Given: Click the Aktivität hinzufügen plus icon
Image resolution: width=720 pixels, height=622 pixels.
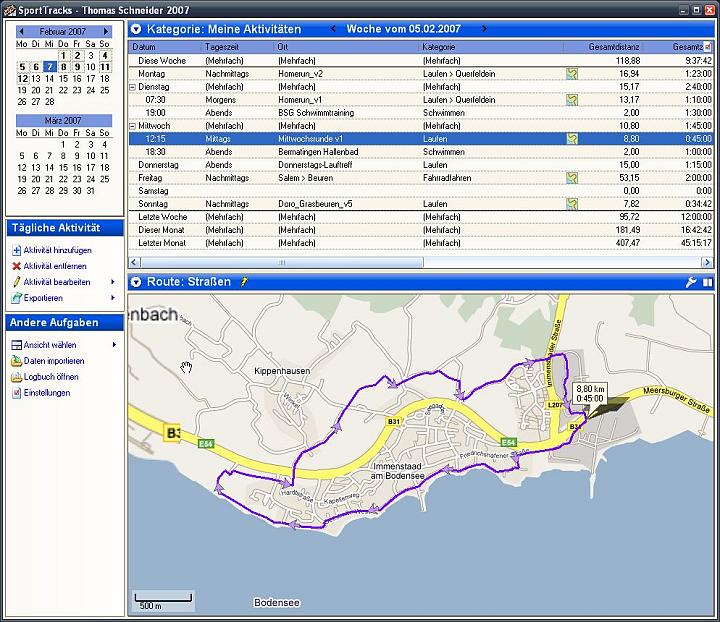Looking at the screenshot, I should [17, 250].
